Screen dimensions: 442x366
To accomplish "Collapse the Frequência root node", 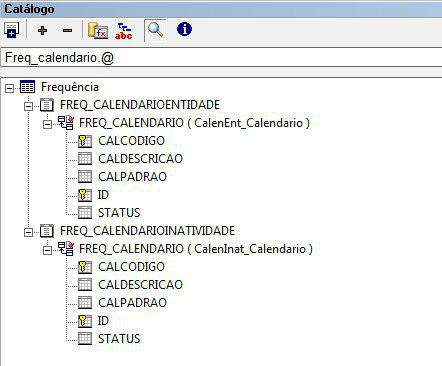I will (x=9, y=88).
